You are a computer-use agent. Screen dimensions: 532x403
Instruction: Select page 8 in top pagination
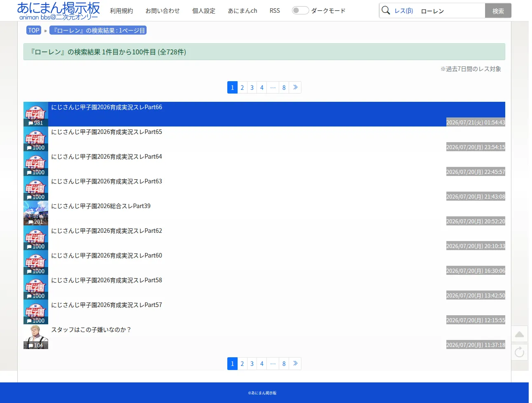coord(284,87)
